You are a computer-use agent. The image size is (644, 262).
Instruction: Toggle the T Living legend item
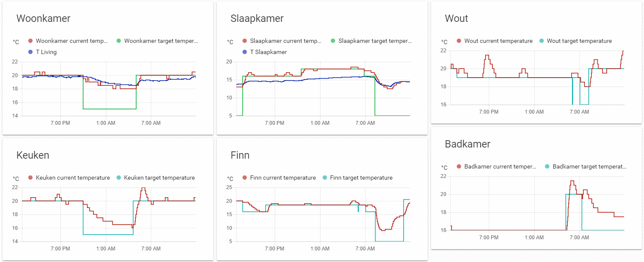(x=46, y=52)
